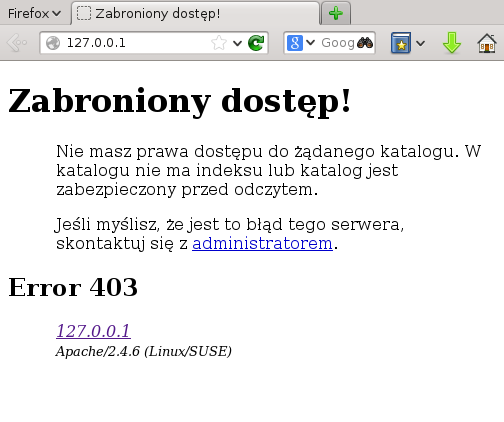Open a new tab with the plus button
The width and height of the screenshot is (504, 422).
tap(336, 13)
